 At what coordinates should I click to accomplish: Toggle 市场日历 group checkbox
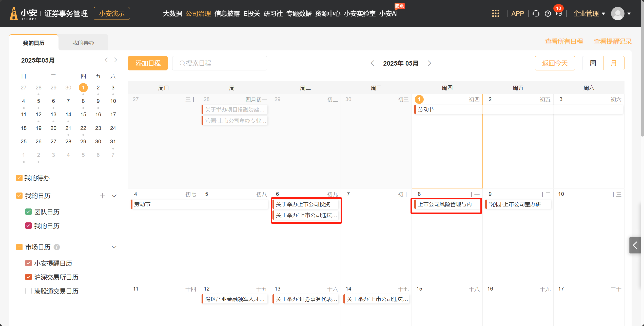coord(19,247)
